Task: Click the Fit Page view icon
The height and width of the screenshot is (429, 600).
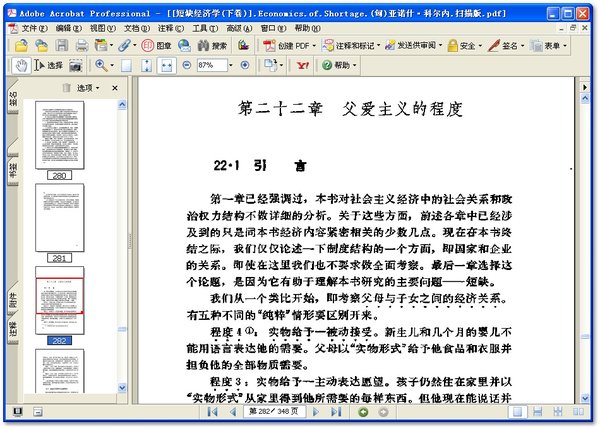Action: 146,66
